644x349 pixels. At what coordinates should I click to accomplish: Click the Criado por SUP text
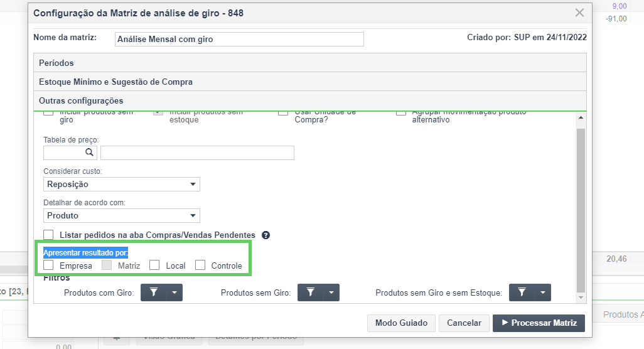(x=527, y=38)
